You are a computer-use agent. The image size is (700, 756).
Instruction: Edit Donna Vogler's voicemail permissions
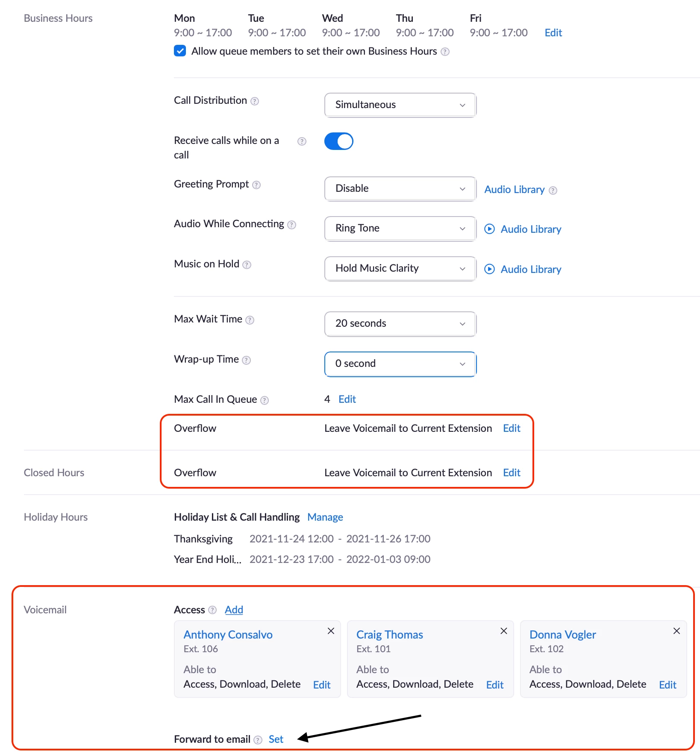668,685
